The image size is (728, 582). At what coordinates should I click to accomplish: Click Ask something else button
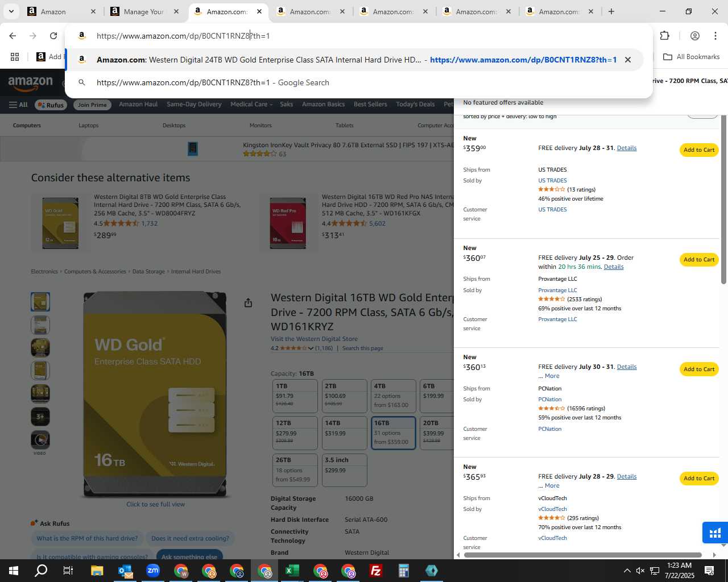coord(189,556)
